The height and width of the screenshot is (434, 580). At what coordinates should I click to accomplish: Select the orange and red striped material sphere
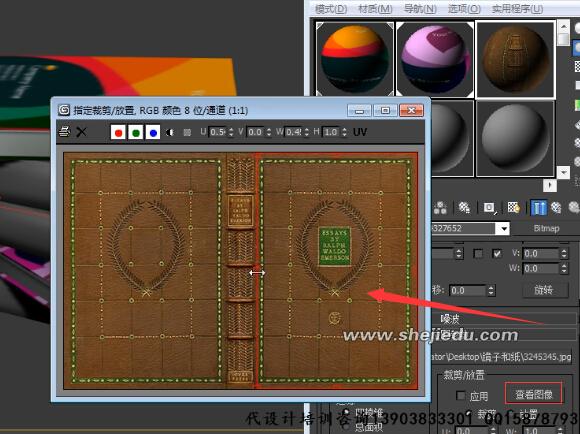click(x=355, y=59)
